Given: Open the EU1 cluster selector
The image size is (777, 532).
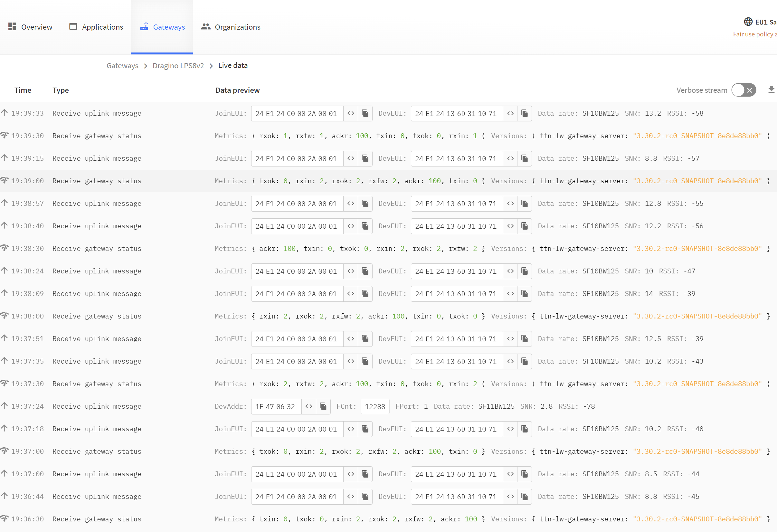Looking at the screenshot, I should 760,22.
